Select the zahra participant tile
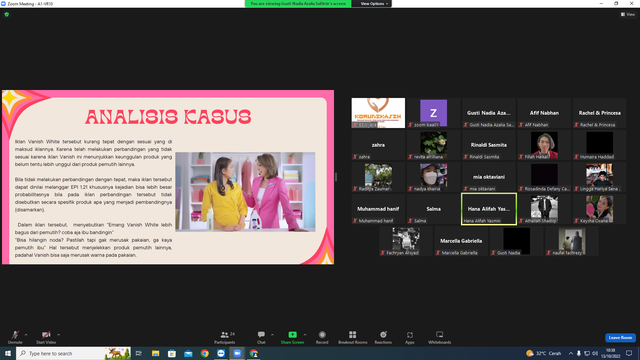 378,145
